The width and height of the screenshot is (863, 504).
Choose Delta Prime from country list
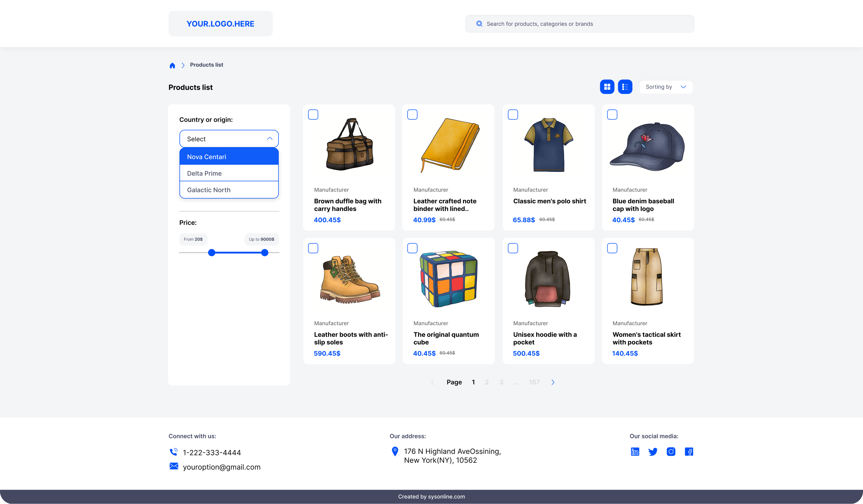229,173
